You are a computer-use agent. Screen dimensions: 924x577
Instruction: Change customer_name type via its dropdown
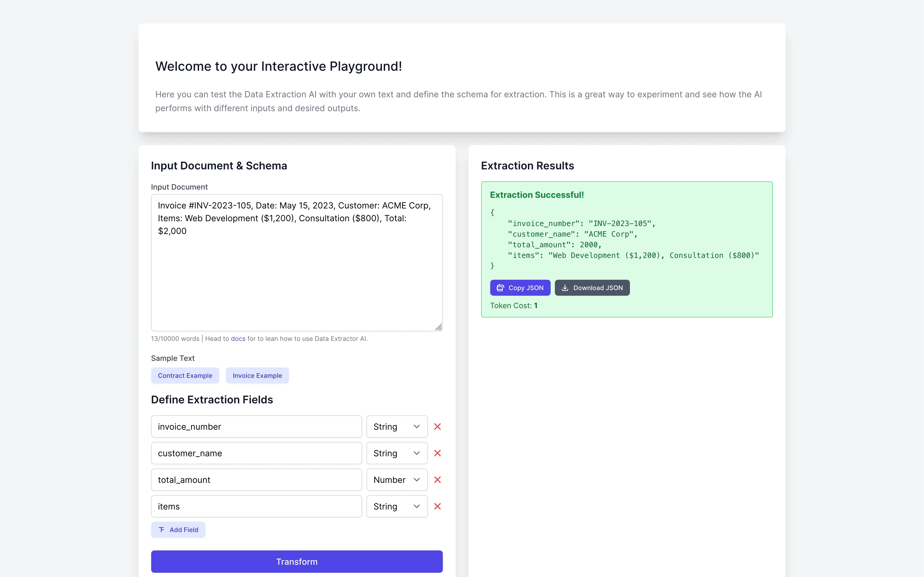397,453
